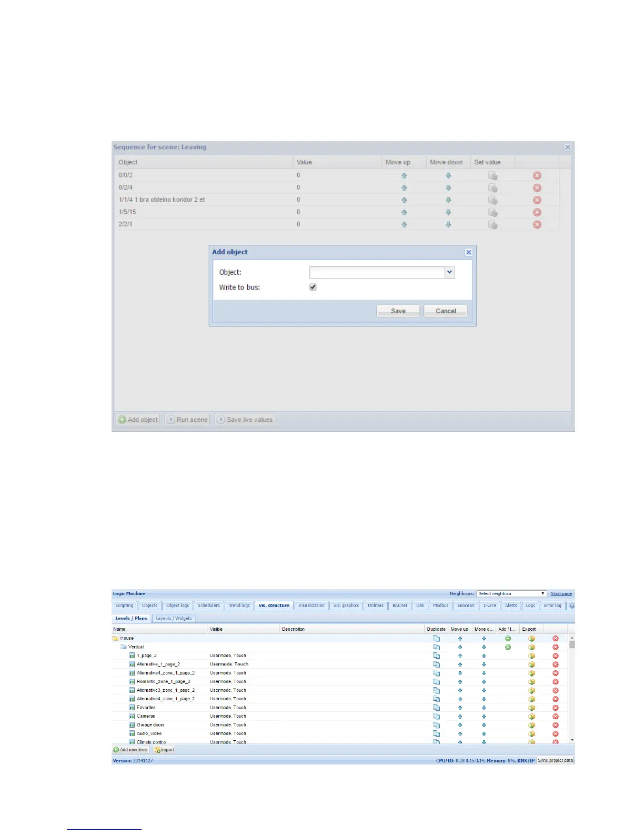Open the Alerts tab
644x834 pixels.
pos(511,605)
